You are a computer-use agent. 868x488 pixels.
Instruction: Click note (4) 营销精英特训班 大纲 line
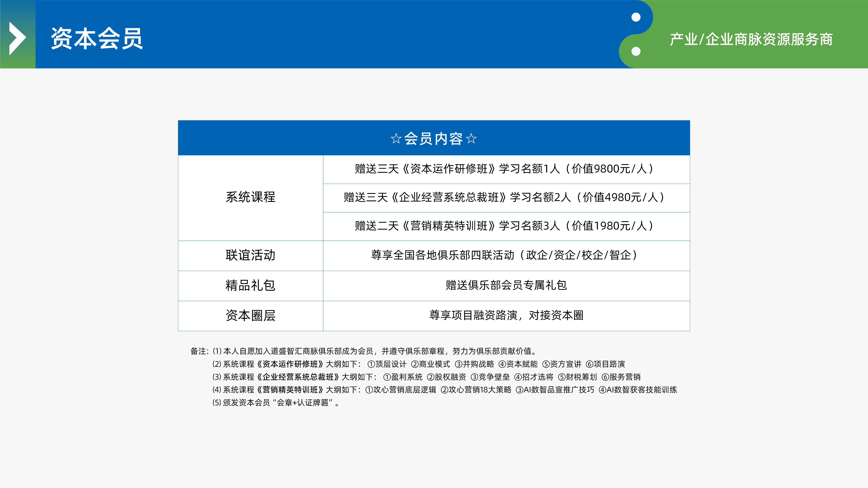(445, 390)
